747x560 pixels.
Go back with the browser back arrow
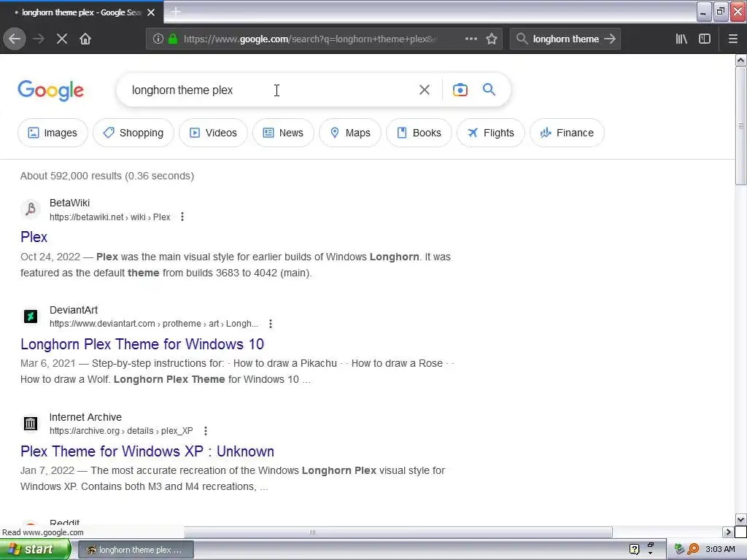click(x=15, y=39)
